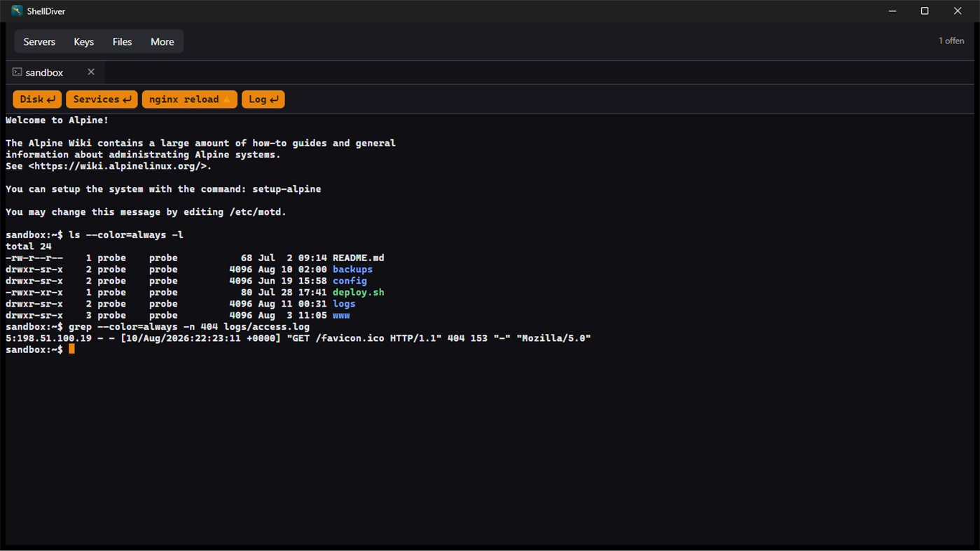Click README.md in the ls listing
The height and width of the screenshot is (551, 980).
tap(358, 258)
